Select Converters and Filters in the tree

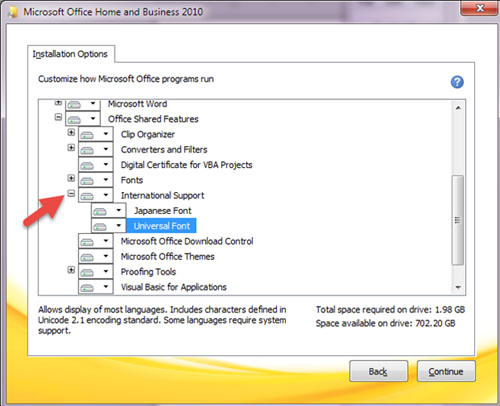click(164, 150)
